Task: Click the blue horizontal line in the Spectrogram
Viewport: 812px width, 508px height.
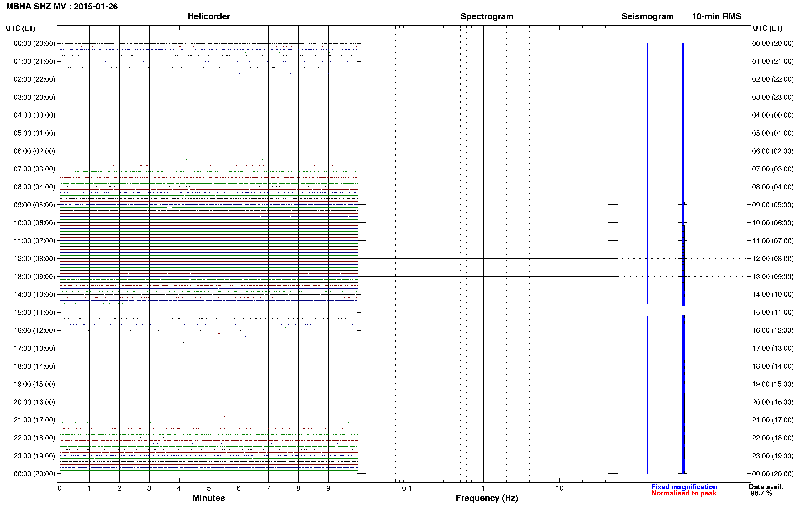Action: click(487, 302)
